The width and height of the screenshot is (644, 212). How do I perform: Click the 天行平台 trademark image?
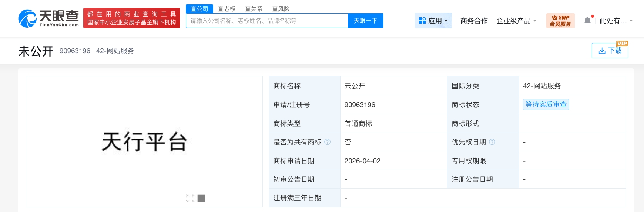coord(144,141)
